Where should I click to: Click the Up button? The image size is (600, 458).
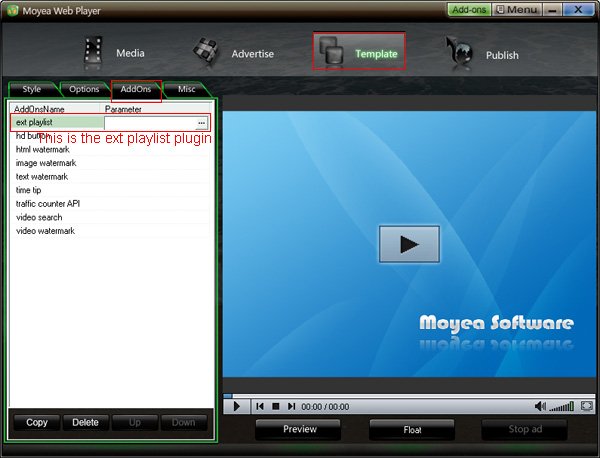point(135,422)
